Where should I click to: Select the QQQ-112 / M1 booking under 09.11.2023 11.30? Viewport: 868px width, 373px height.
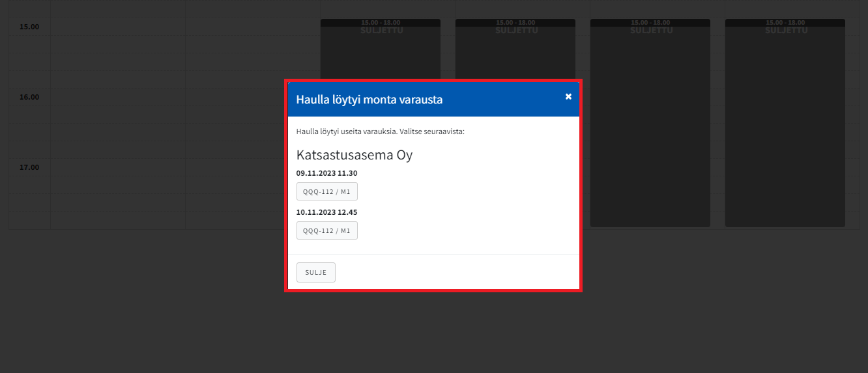327,192
